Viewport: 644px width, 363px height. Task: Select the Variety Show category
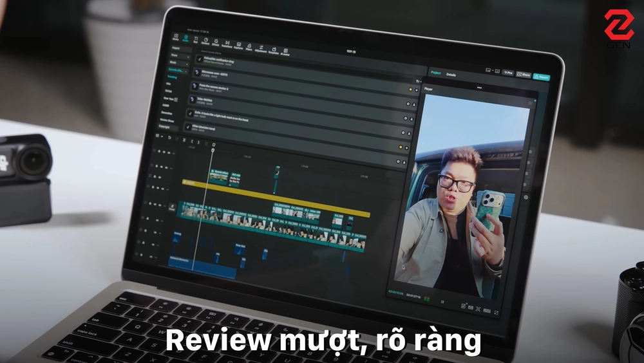(167, 120)
